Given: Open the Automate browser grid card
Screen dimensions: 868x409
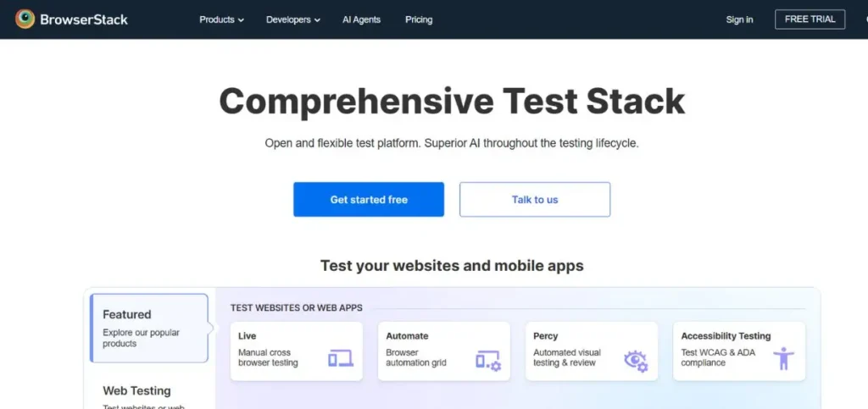Looking at the screenshot, I should click(444, 351).
